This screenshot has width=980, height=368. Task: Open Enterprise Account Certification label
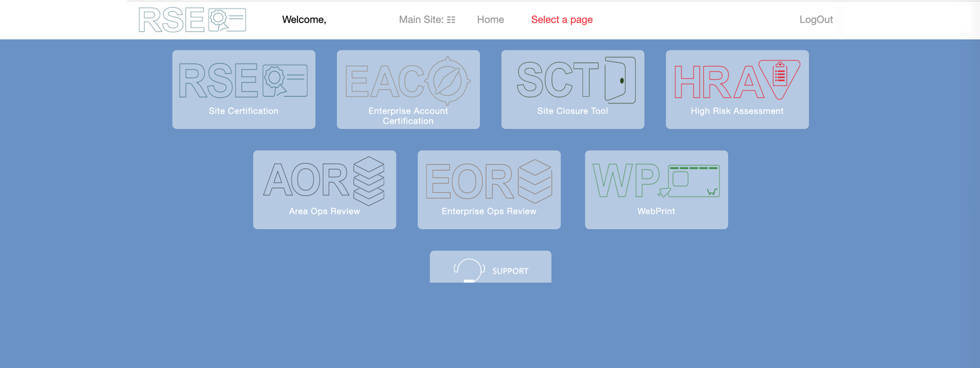(x=408, y=116)
